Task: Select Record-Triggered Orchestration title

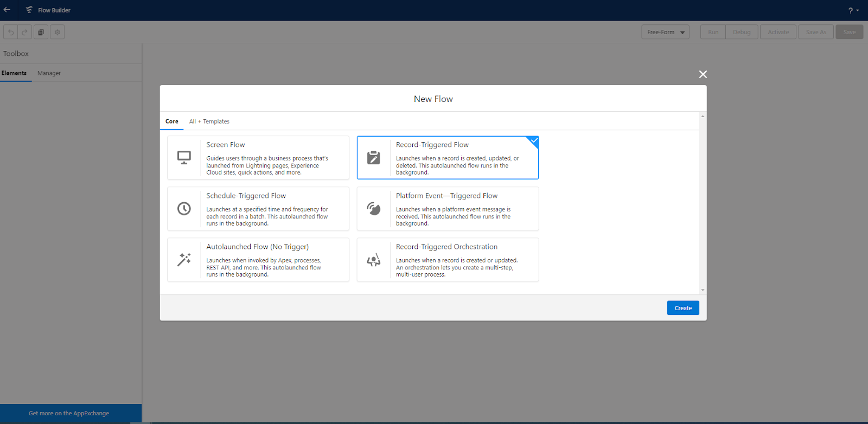Action: 446,247
